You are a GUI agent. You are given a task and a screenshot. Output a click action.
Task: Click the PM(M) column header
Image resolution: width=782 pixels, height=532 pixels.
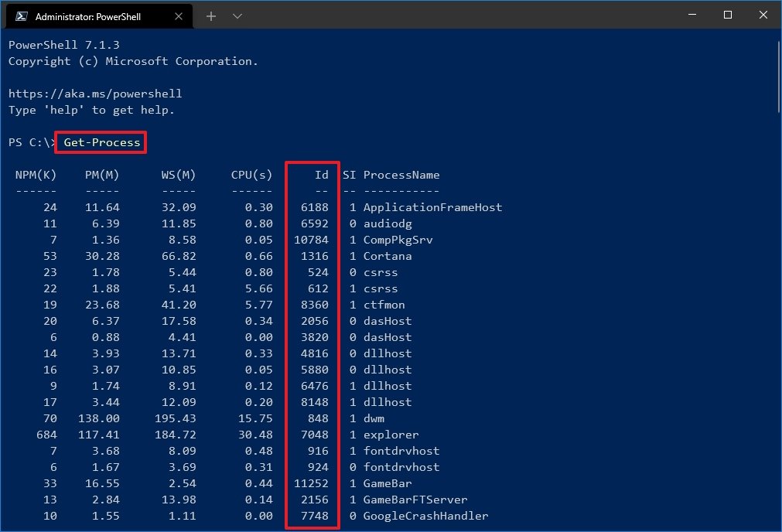(102, 175)
